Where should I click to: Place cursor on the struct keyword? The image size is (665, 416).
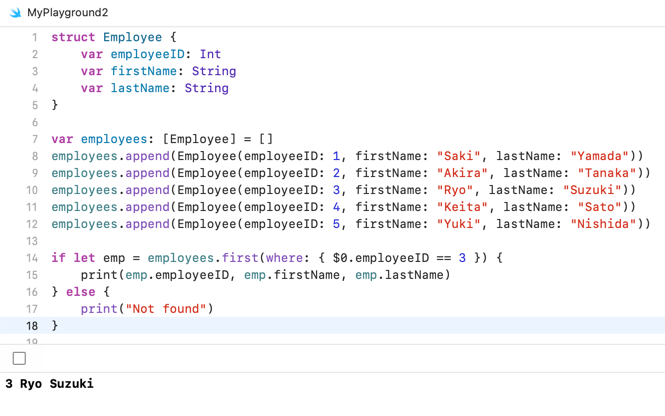click(x=73, y=37)
